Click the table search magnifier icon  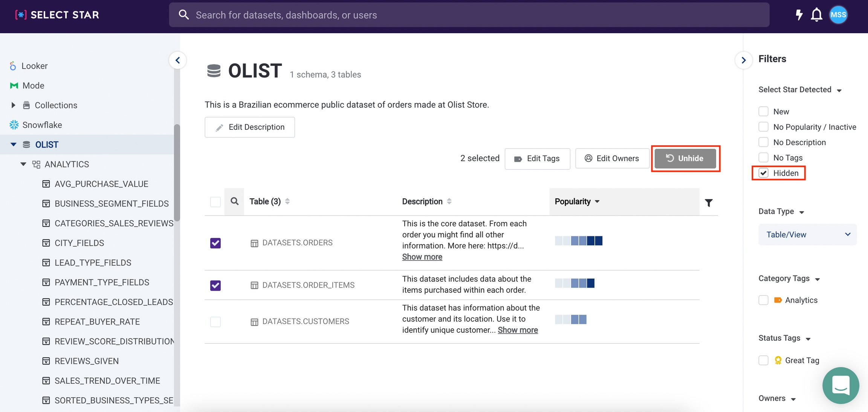pos(234,201)
